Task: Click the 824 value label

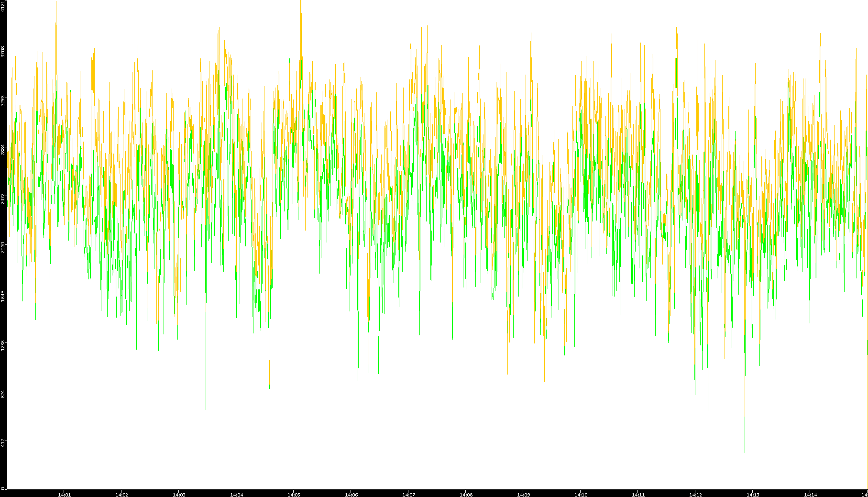Action: point(3,394)
